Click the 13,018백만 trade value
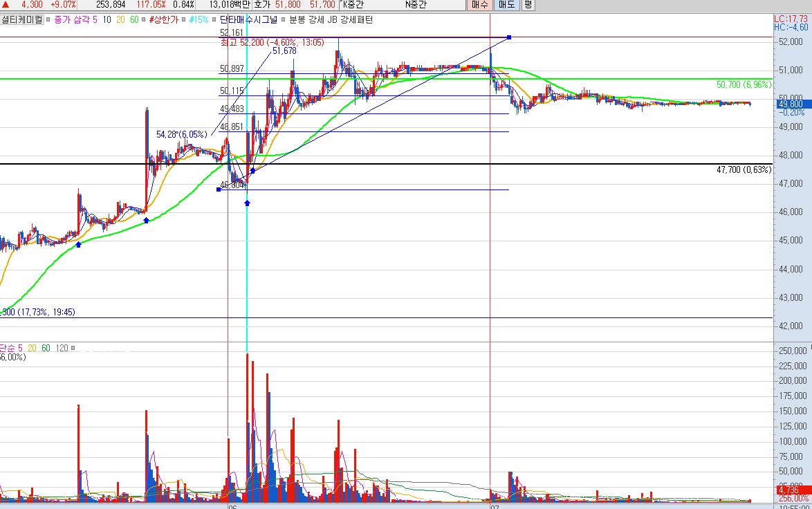 pyautogui.click(x=230, y=5)
